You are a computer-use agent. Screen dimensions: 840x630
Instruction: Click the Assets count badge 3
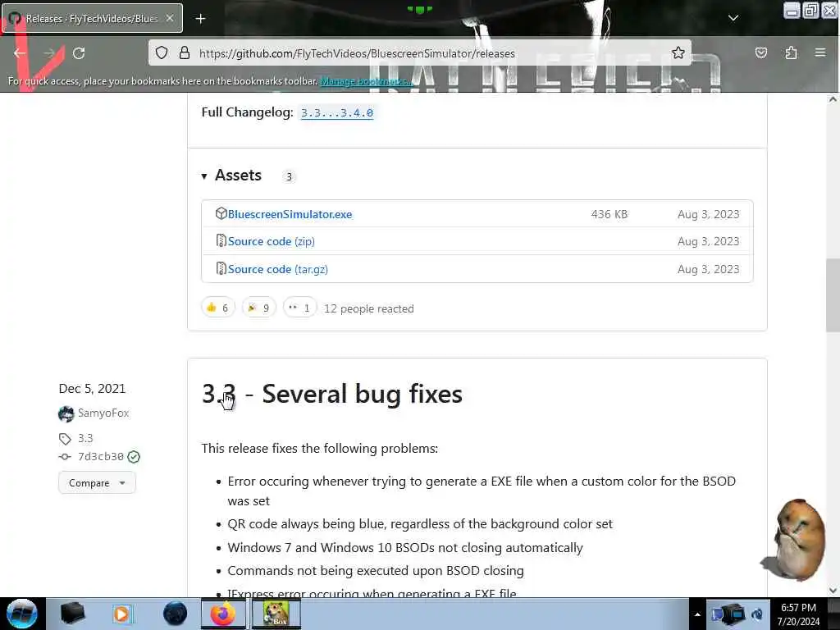[x=289, y=176]
